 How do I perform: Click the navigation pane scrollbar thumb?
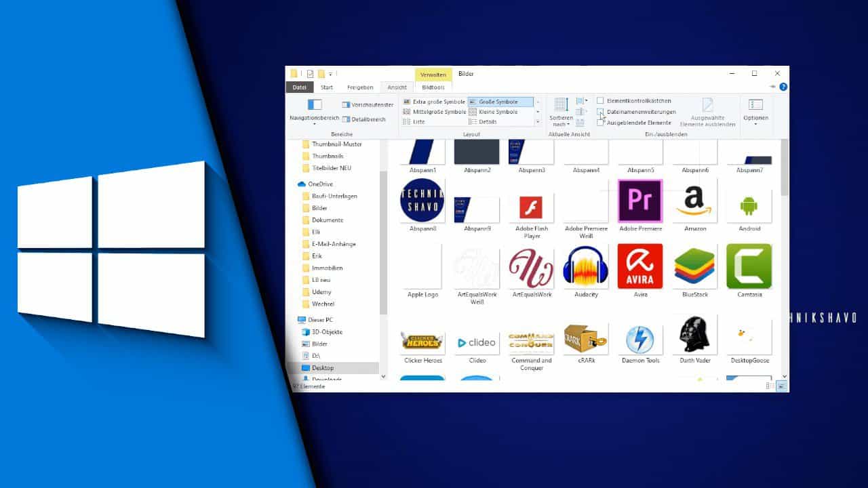tap(383, 243)
